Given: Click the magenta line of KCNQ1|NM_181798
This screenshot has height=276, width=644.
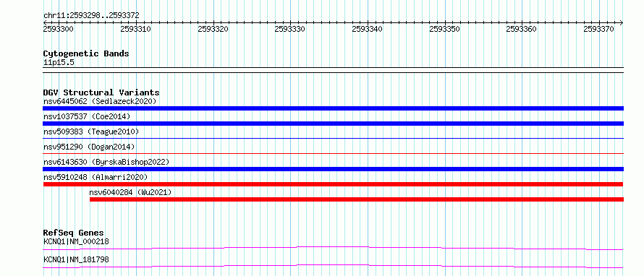Looking at the screenshot, I should [x=333, y=266].
